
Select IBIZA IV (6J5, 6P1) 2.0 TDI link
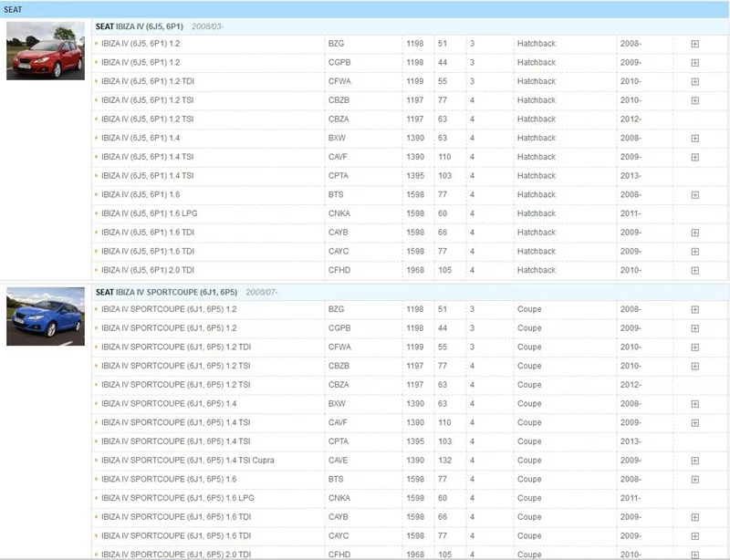click(x=148, y=271)
